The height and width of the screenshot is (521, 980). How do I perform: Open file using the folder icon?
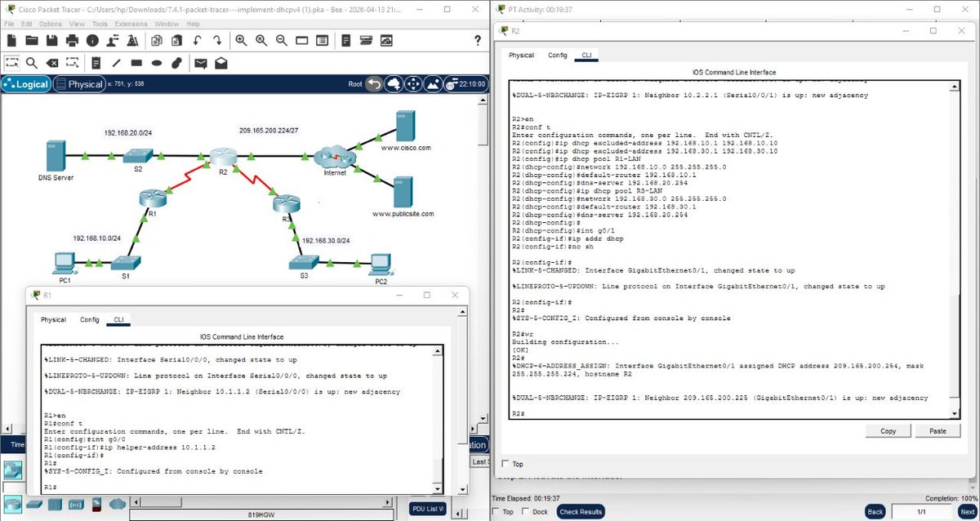[32, 40]
